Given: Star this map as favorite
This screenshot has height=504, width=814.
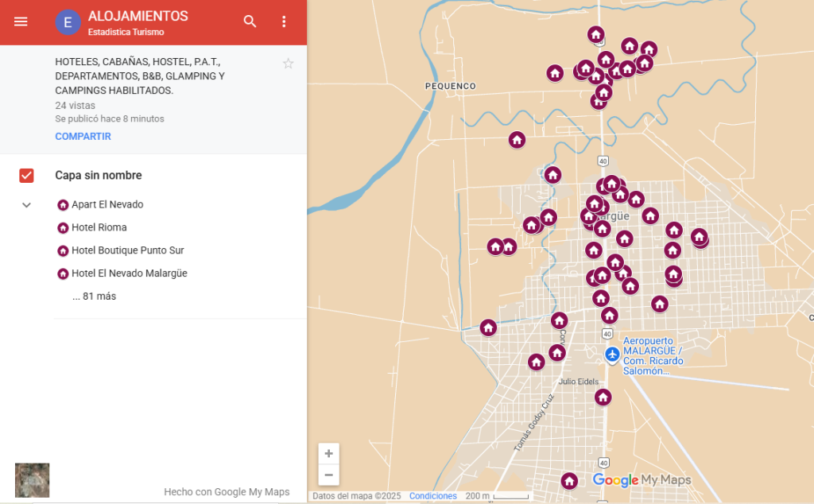Looking at the screenshot, I should pos(288,64).
